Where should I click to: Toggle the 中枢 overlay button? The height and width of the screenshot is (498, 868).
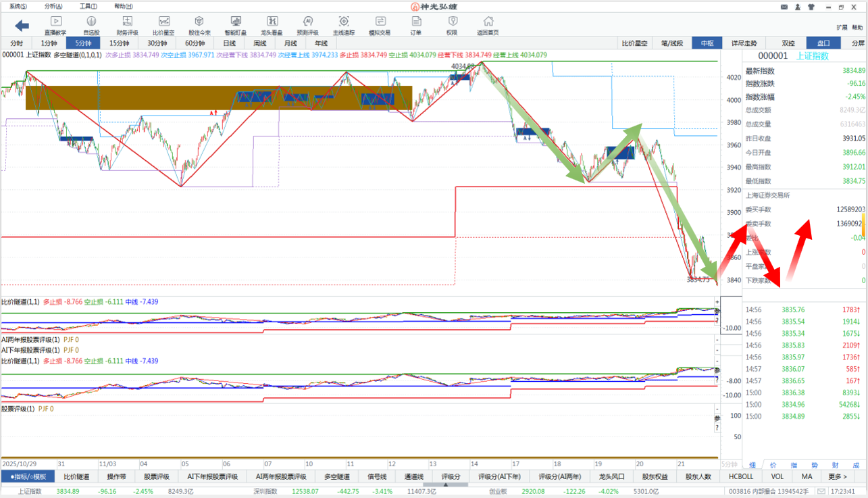(x=707, y=43)
